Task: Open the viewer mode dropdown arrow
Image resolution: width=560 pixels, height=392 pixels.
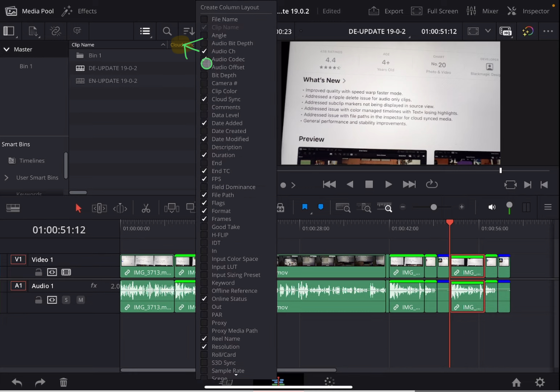Action: point(488,31)
